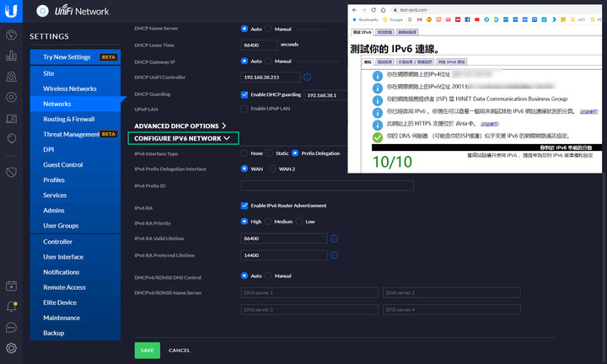The image size is (607, 364).
Task: Click the UniFi logo in the corner
Action: 11,11
